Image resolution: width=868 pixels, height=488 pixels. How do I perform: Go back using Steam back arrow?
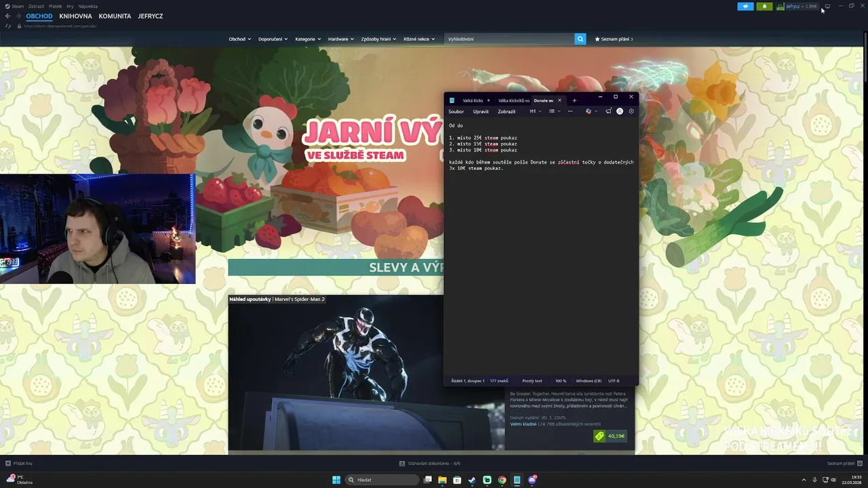click(8, 16)
